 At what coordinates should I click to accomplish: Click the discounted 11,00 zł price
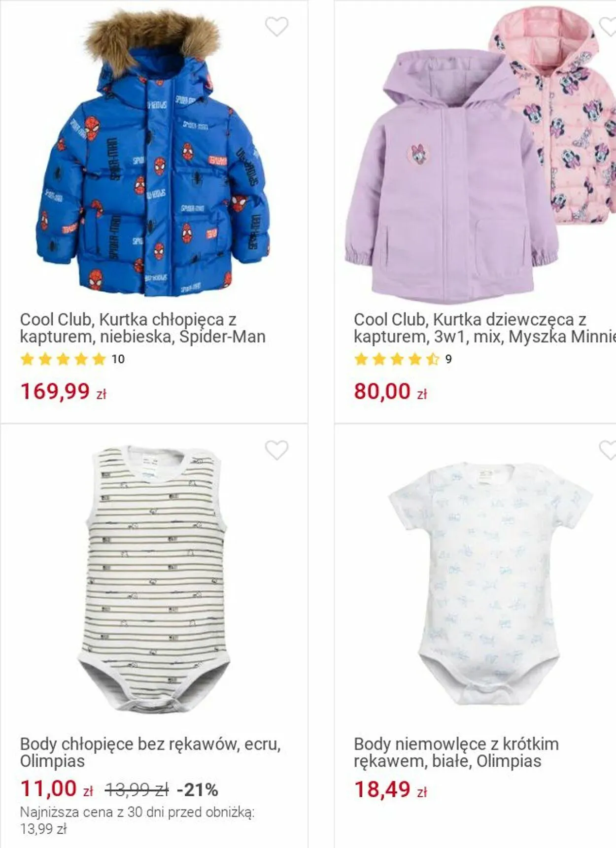click(x=57, y=789)
